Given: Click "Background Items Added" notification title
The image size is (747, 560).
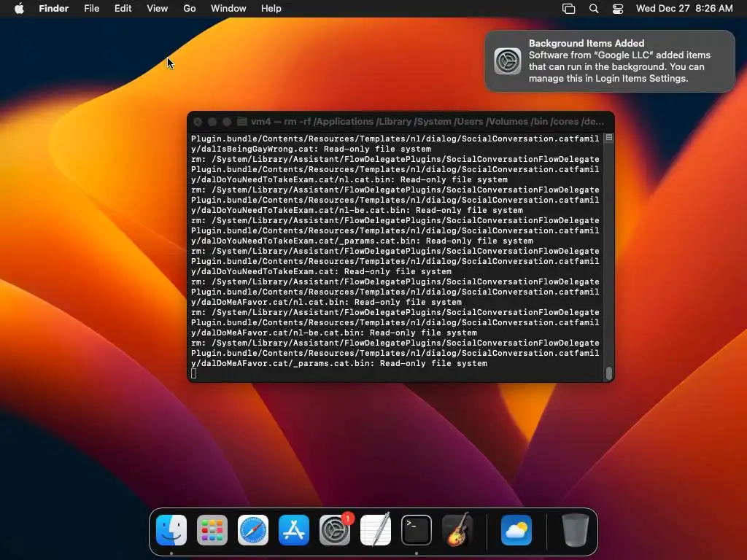Looking at the screenshot, I should click(x=587, y=43).
